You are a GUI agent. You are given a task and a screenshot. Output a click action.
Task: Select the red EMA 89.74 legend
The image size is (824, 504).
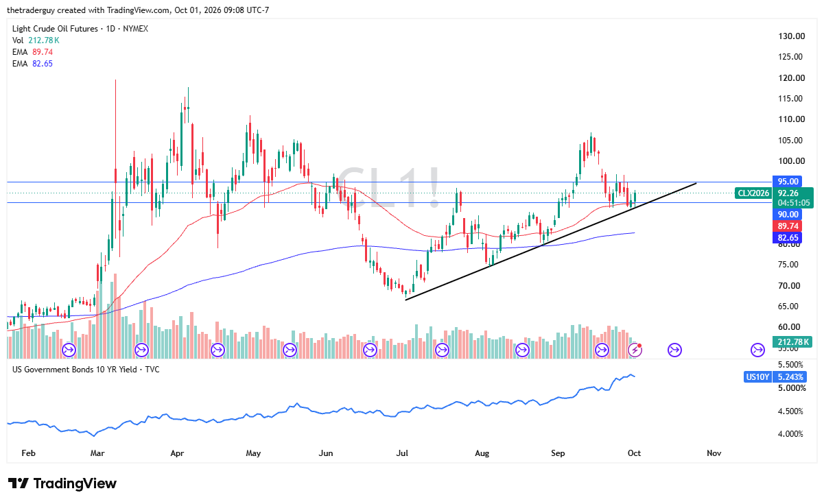coord(33,52)
